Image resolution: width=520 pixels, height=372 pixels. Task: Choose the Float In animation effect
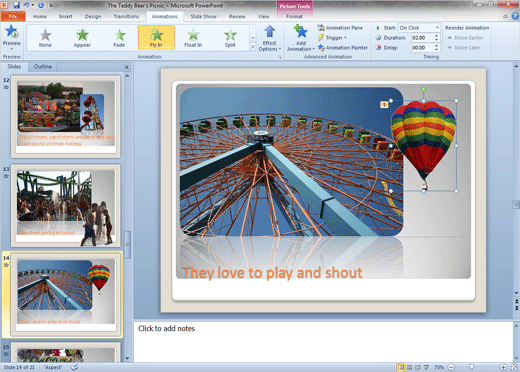point(193,38)
